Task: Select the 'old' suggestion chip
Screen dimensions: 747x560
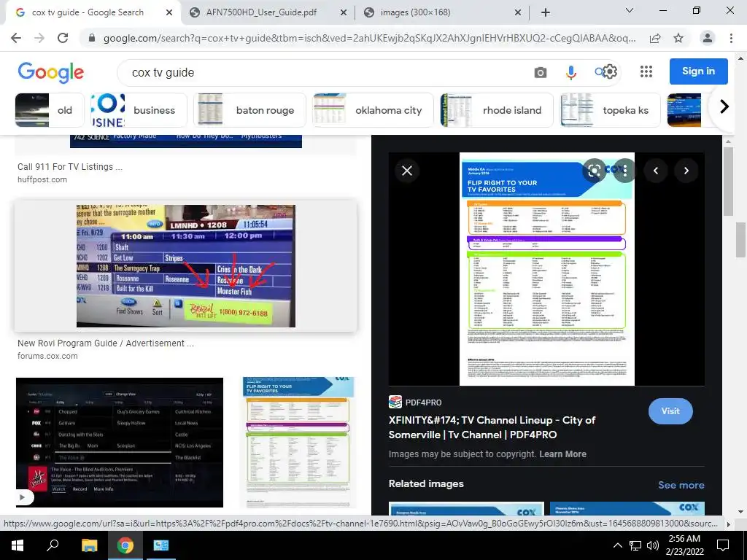Action: pos(50,110)
